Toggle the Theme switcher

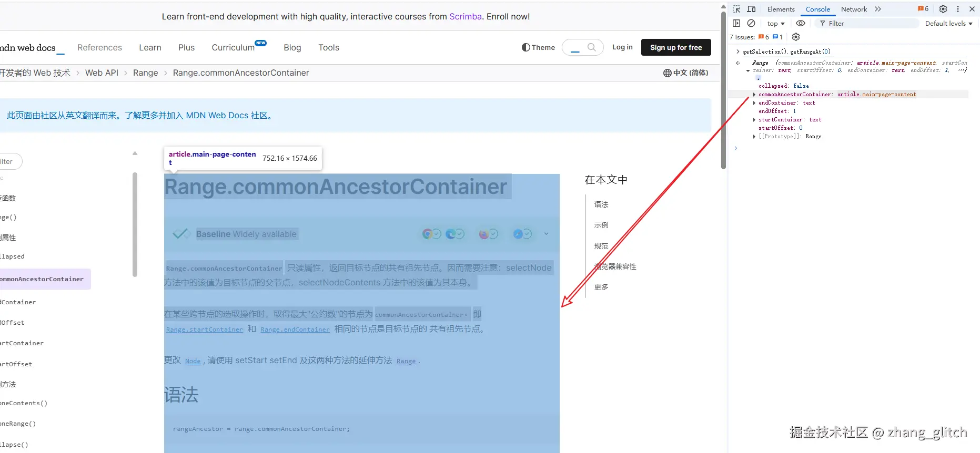click(538, 47)
